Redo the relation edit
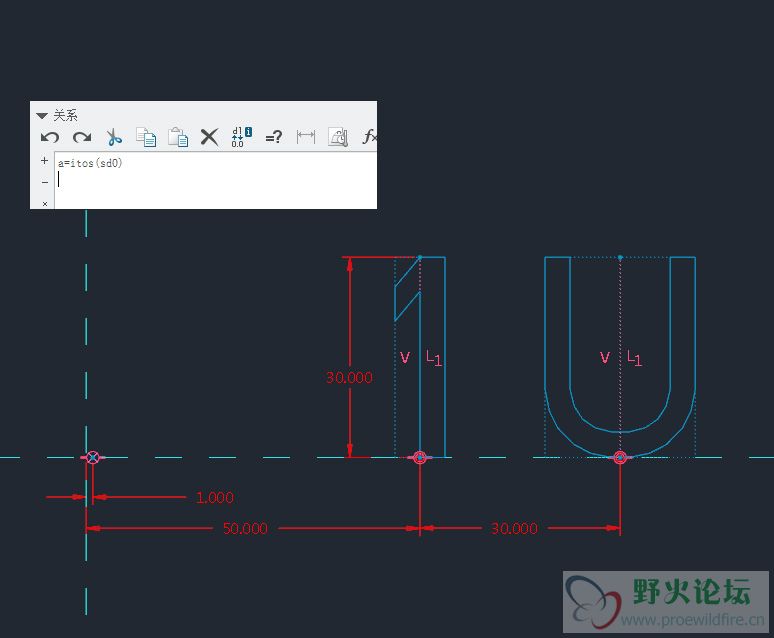774x638 pixels. pyautogui.click(x=82, y=137)
